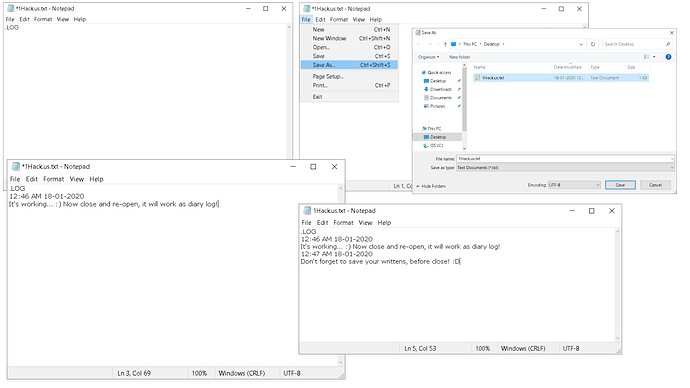Screen dimensions: 690x388
Task: Collapse with Hide Folders chevron
Action: pos(418,186)
